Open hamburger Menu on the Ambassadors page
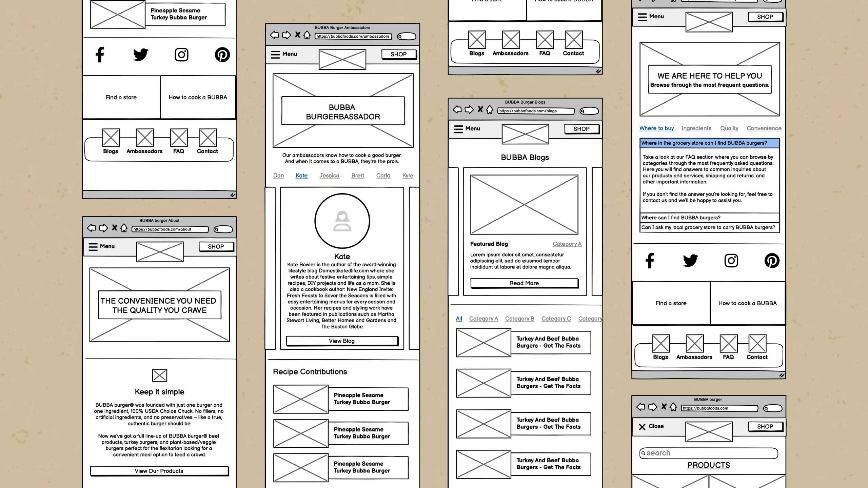The image size is (868, 488). point(275,54)
